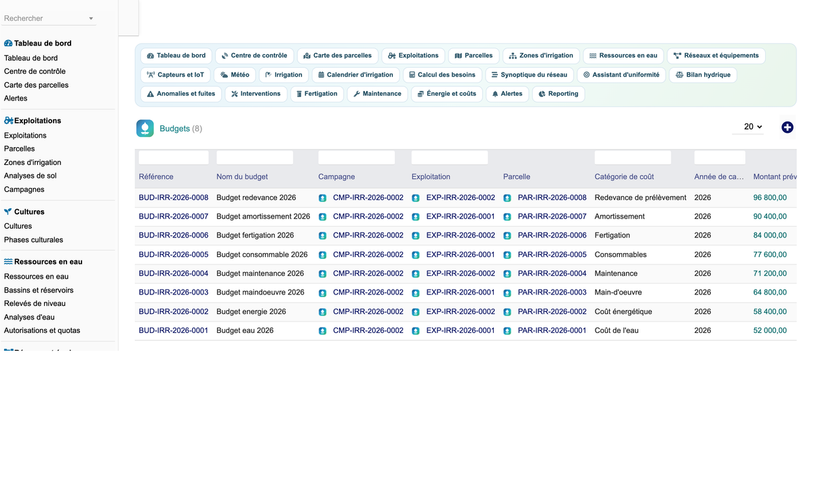Screen dimensions: 814x504
Task: Click the Catégorie de coût filter field
Action: [x=633, y=157]
